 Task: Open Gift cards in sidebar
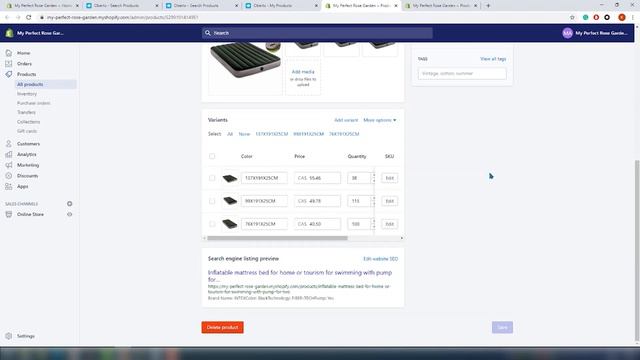point(27,131)
